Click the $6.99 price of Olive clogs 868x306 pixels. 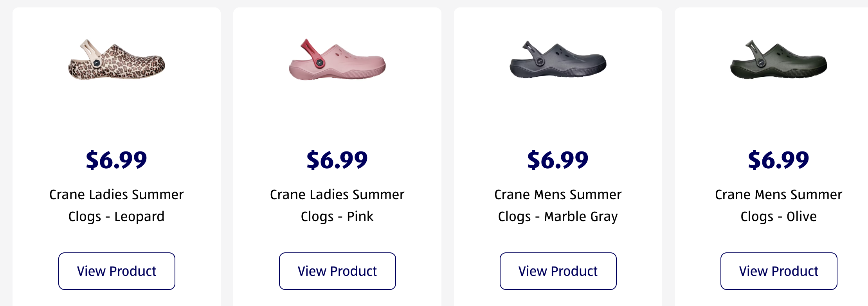(779, 160)
